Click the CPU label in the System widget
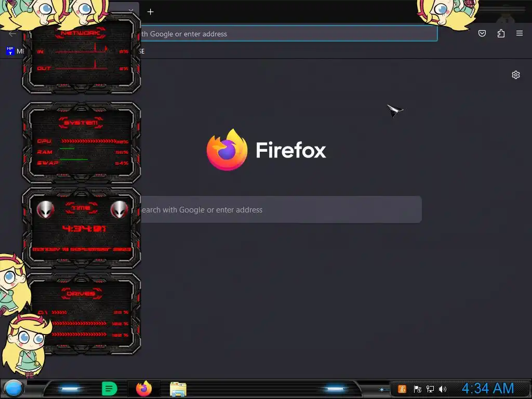This screenshot has height=399, width=532. pos(45,141)
